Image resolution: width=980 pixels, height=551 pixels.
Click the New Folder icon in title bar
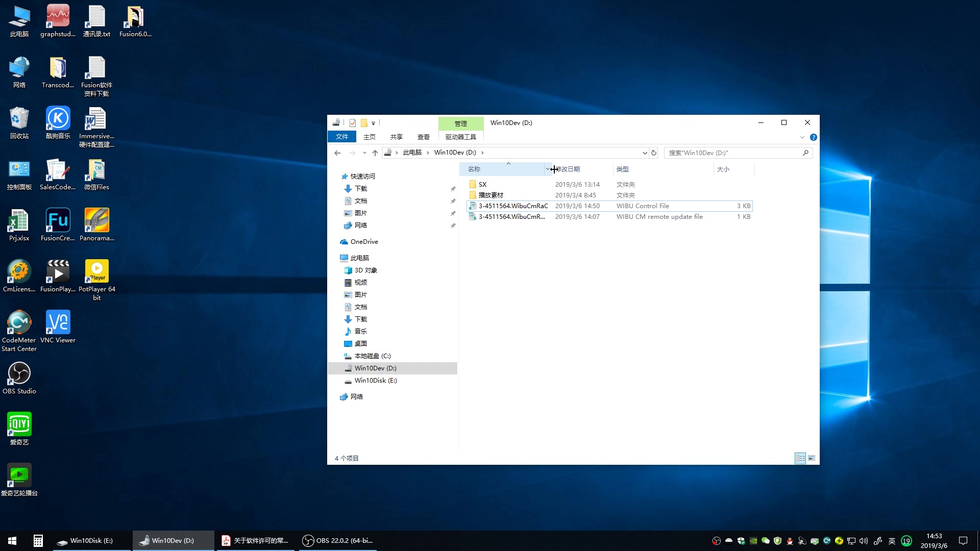coord(364,123)
